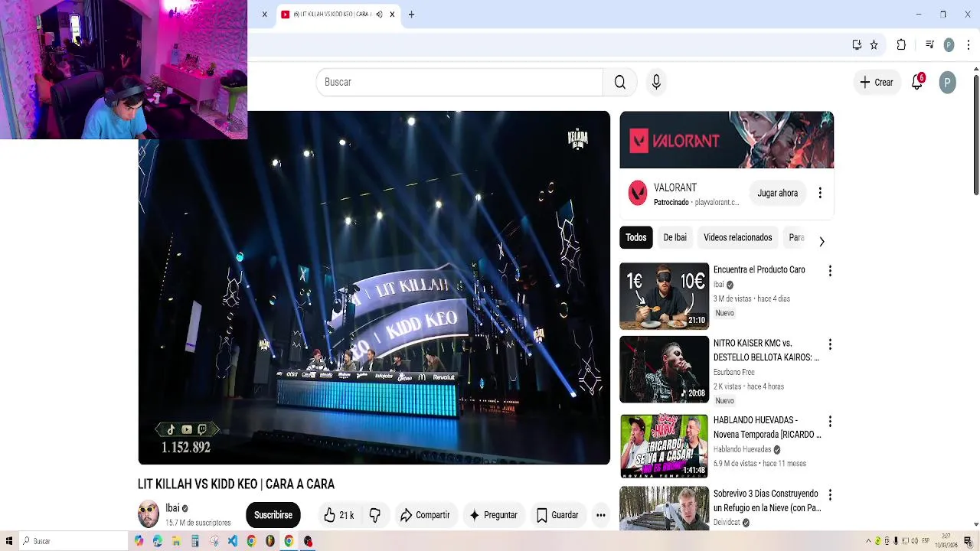The height and width of the screenshot is (551, 980).
Task: Click the page vertical scrollbar thumb
Action: [975, 135]
